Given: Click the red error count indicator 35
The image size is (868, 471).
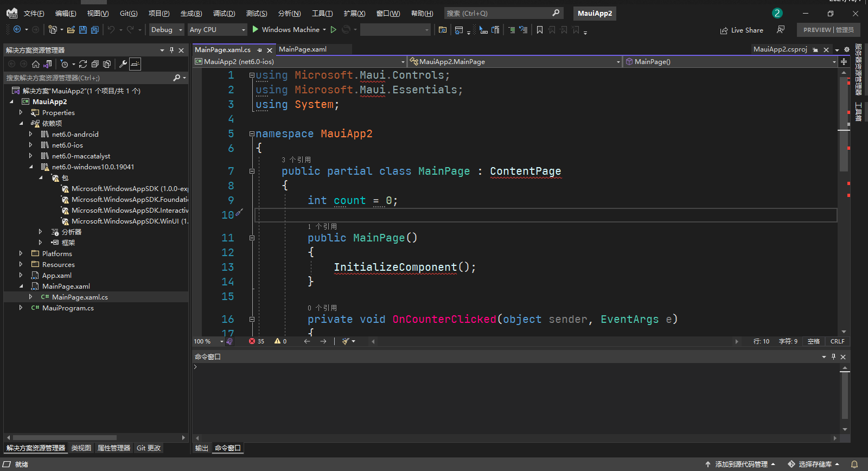Looking at the screenshot, I should pos(257,341).
